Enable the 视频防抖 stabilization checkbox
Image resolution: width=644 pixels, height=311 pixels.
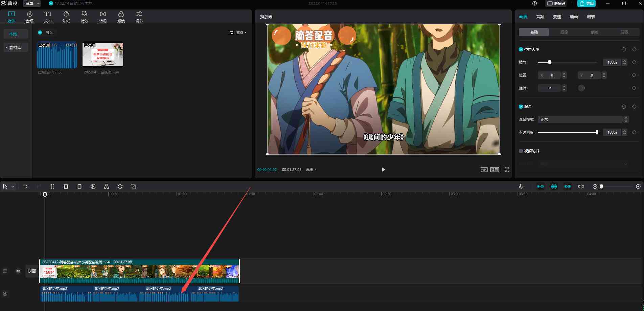pos(521,151)
